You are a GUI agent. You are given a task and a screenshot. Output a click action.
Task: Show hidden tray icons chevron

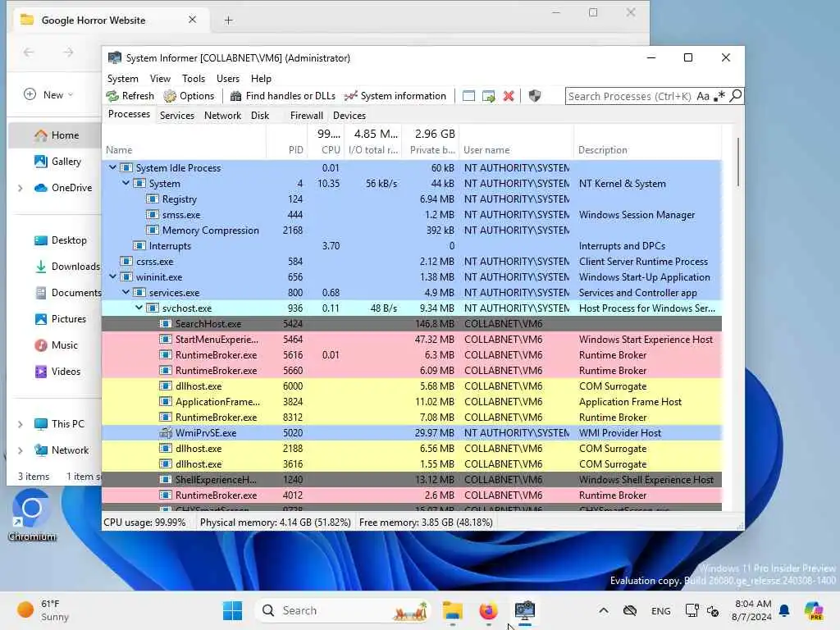point(603,610)
